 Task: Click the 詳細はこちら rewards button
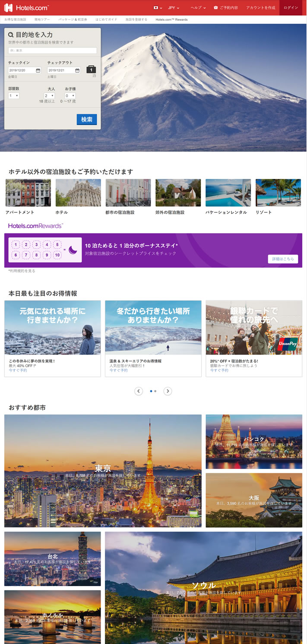[x=283, y=259]
